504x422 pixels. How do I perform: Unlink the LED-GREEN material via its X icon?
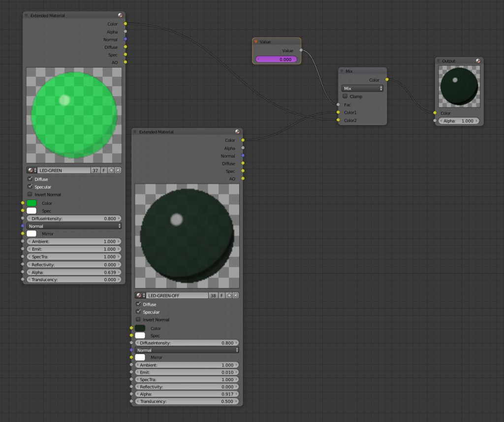(x=118, y=170)
